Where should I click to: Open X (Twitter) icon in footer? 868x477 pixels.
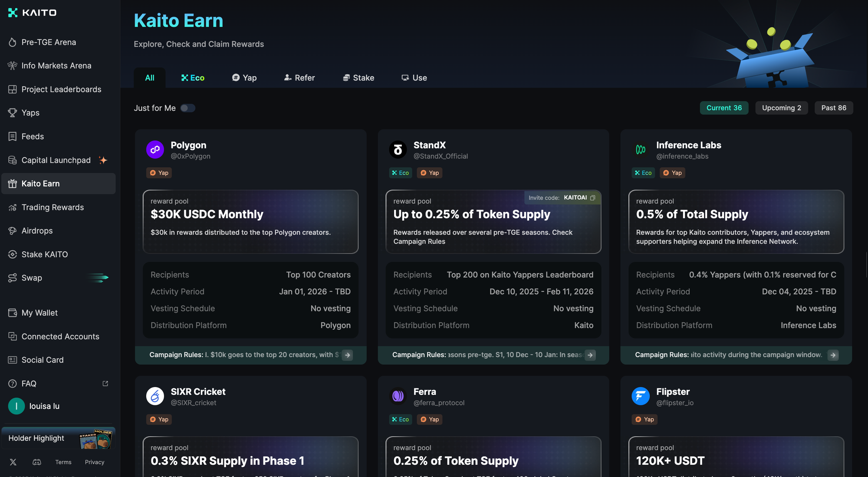pos(13,462)
